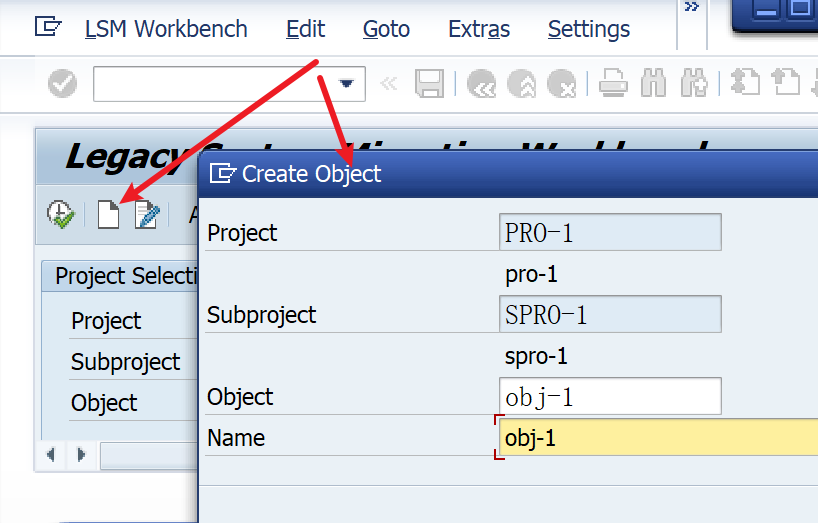Image resolution: width=818 pixels, height=523 pixels.
Task: Click the Back green arrow icon
Action: pos(481,83)
